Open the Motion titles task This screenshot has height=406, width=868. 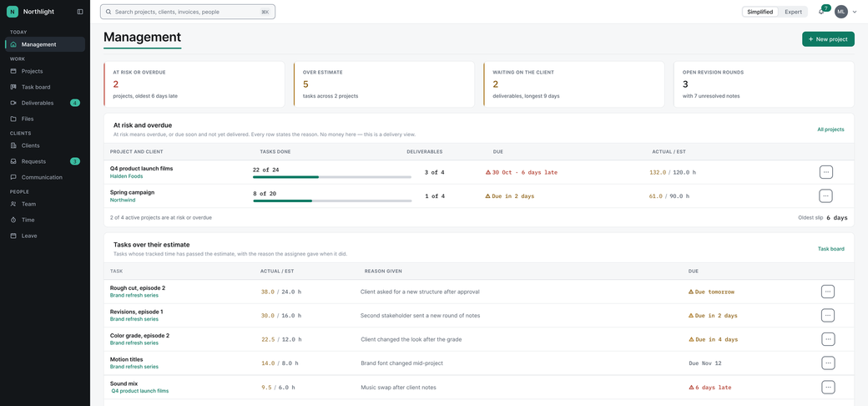click(126, 359)
